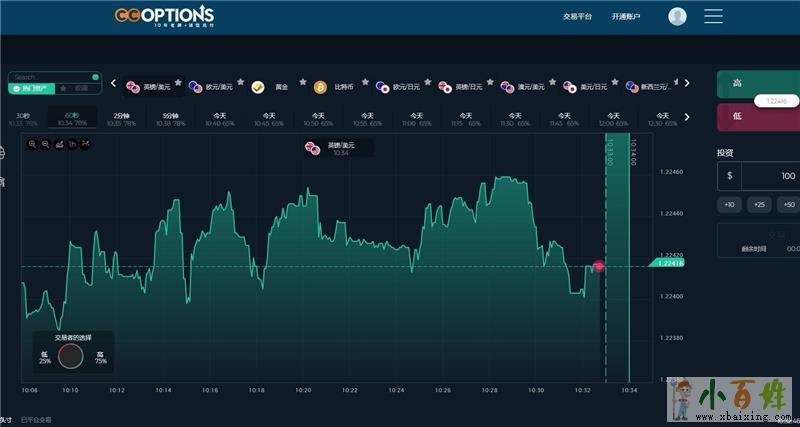Click the zoom out magnifier on chart
The height and width of the screenshot is (427, 800).
46,144
